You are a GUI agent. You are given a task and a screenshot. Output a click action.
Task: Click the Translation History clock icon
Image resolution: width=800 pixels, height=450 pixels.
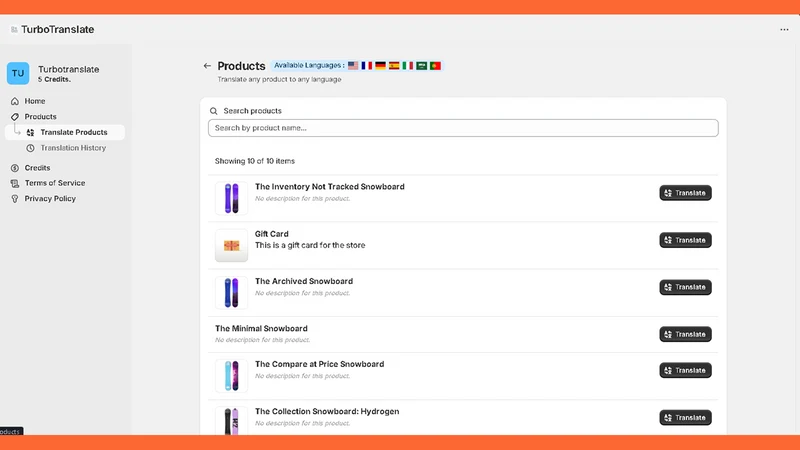tap(31, 148)
